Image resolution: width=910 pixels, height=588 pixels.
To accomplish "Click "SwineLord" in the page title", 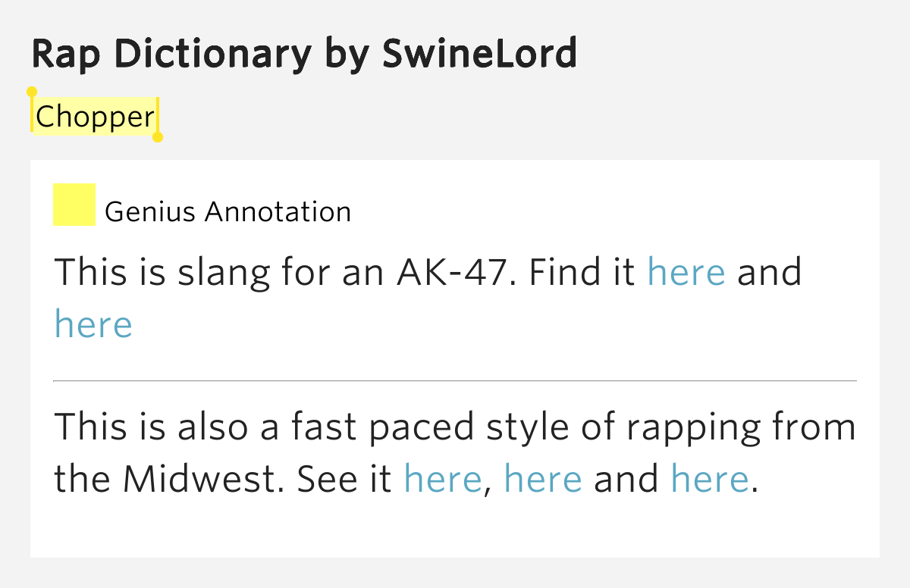I will tap(479, 53).
